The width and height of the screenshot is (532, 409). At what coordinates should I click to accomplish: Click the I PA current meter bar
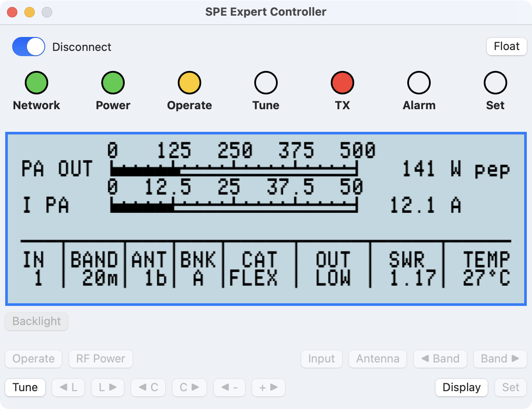pyautogui.click(x=234, y=205)
